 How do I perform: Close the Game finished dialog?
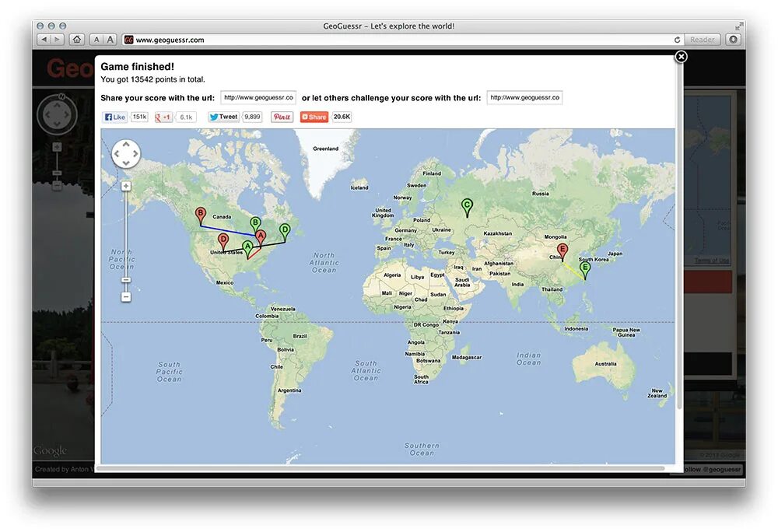682,57
